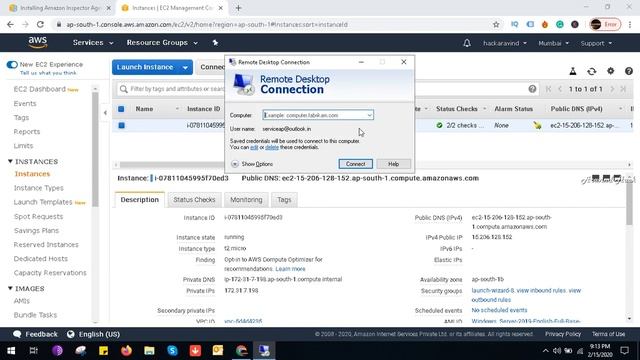The width and height of the screenshot is (640, 360).
Task: Open a new browser tab
Action: (238, 8)
